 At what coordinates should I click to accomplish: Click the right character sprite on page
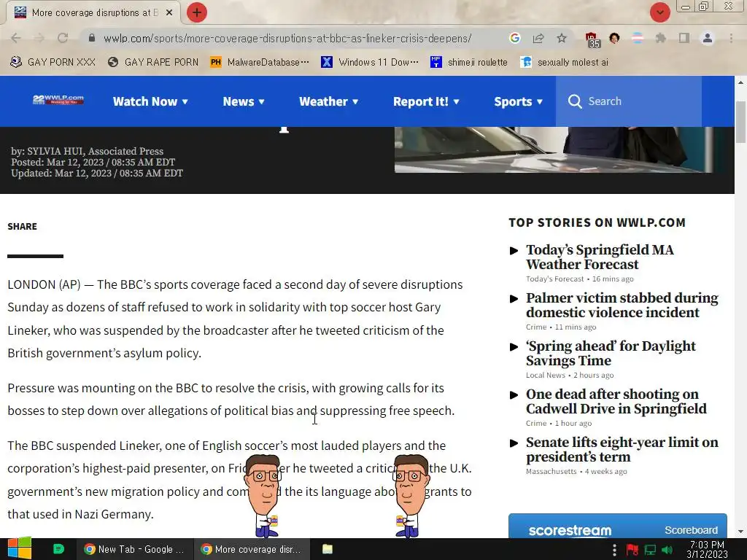[410, 495]
